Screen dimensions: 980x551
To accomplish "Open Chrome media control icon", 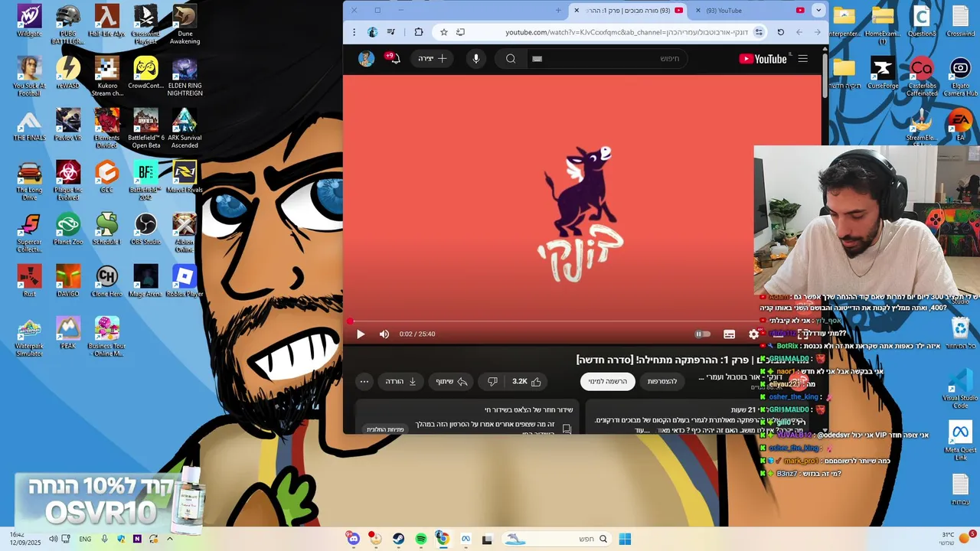I will 391,32.
